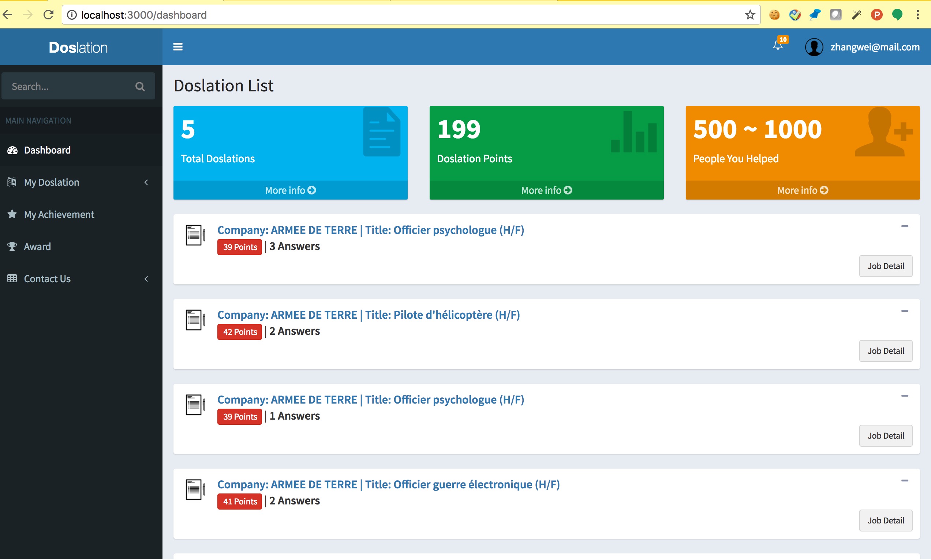Click the sidebar search magnifier icon

(x=140, y=86)
